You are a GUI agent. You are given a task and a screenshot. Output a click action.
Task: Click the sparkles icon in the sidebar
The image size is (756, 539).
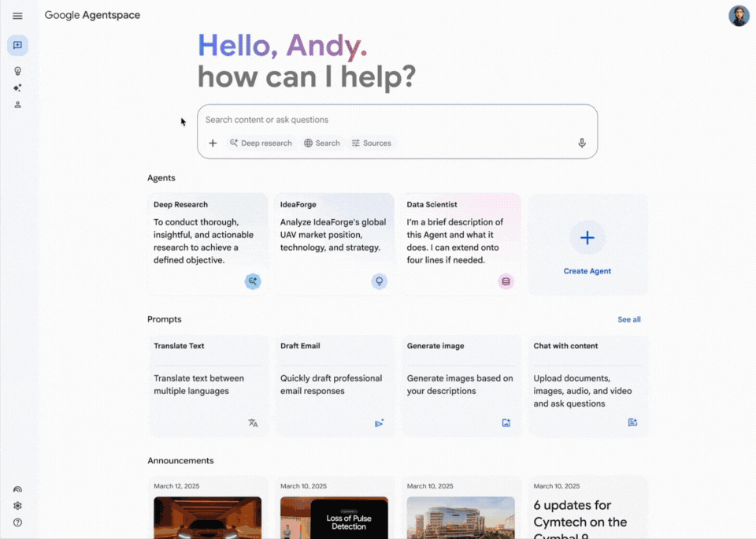17,87
